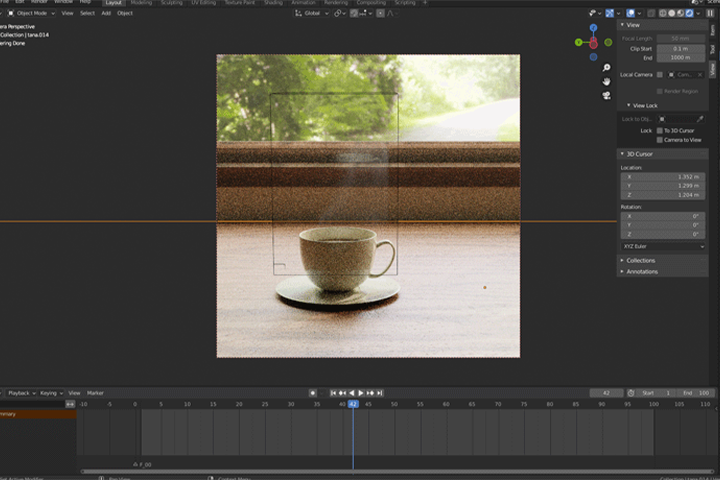Toggle the camera view icon in viewport
This screenshot has height=480, width=720.
(607, 95)
